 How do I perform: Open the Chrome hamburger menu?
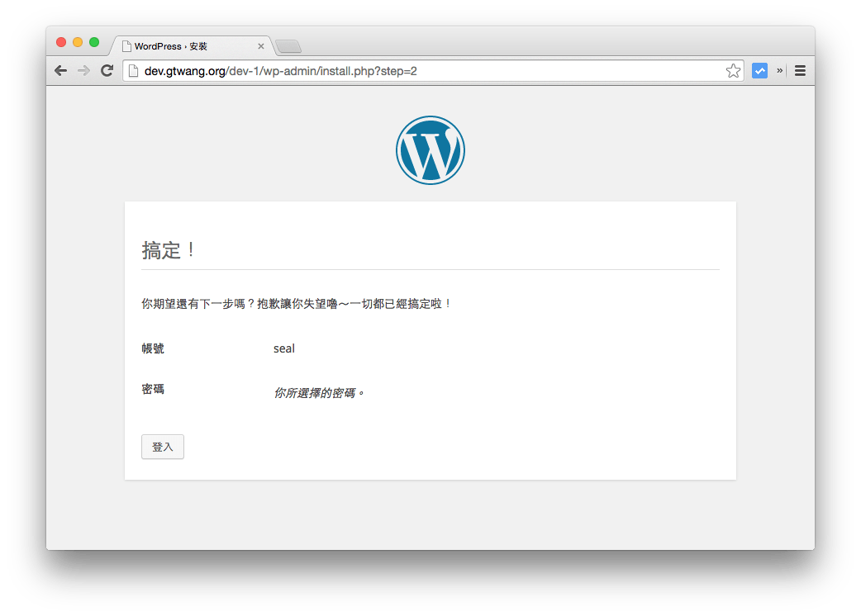tap(800, 70)
